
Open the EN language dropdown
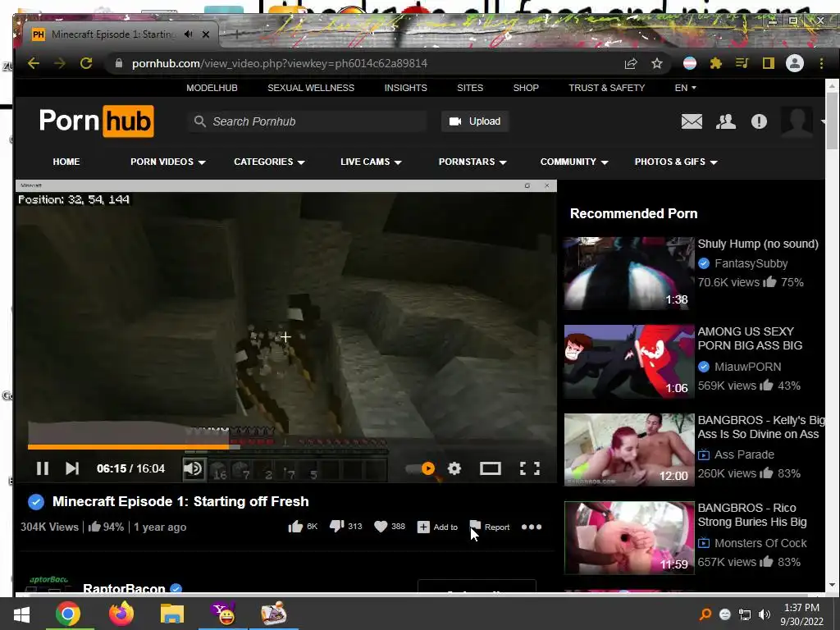coord(685,88)
